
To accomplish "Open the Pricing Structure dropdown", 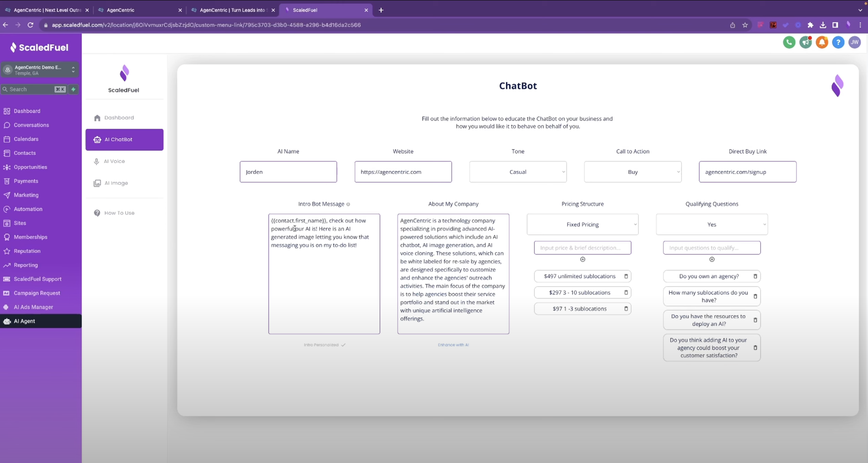I will (583, 224).
